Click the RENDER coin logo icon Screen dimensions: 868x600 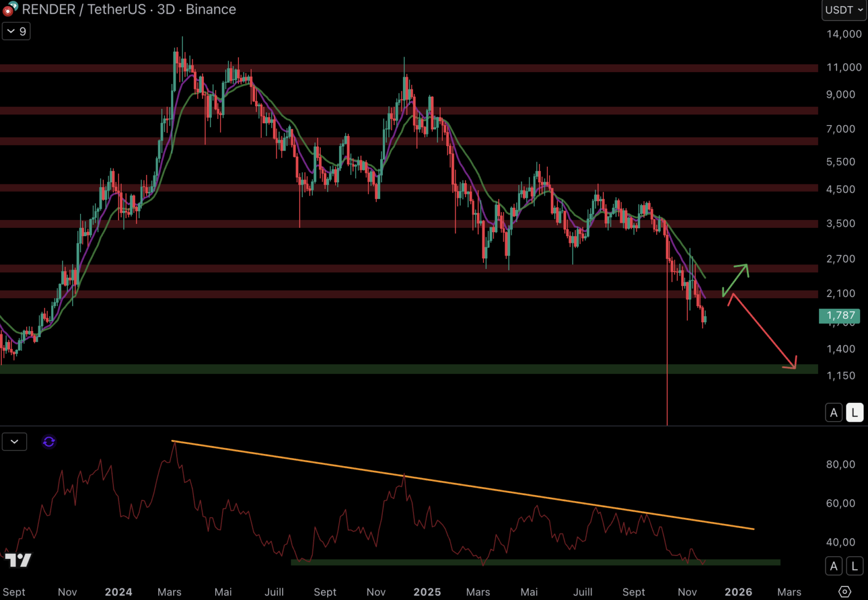point(10,9)
